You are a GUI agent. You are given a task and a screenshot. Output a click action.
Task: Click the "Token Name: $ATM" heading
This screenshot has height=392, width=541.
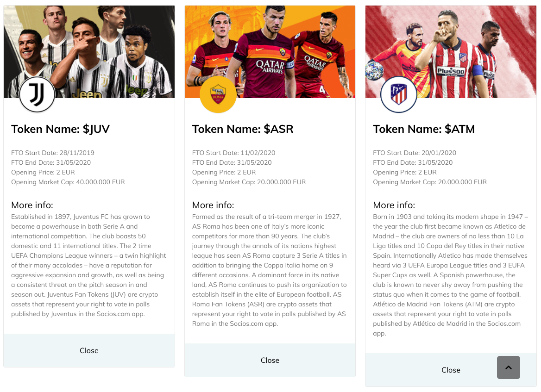point(424,129)
